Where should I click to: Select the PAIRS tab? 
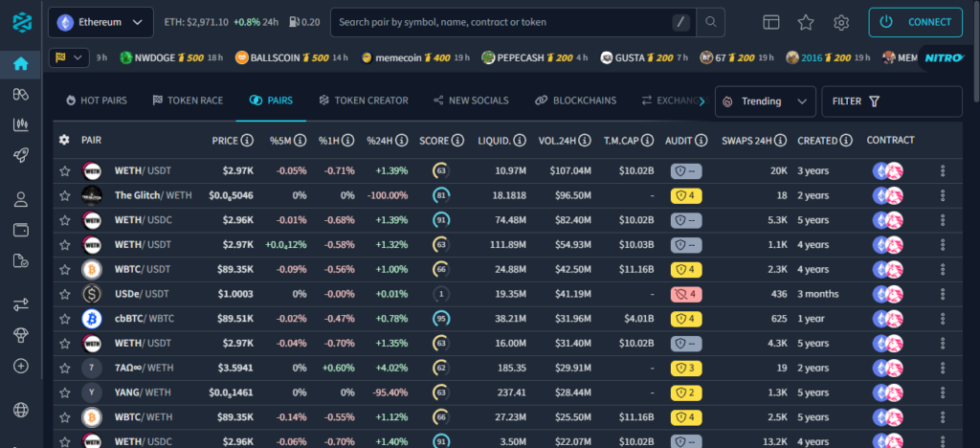pos(271,101)
